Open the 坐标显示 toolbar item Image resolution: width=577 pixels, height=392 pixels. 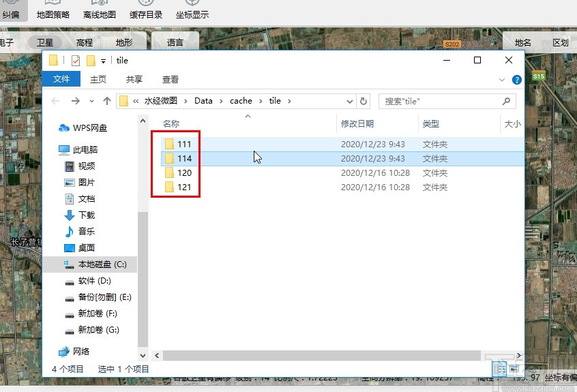pyautogui.click(x=192, y=11)
